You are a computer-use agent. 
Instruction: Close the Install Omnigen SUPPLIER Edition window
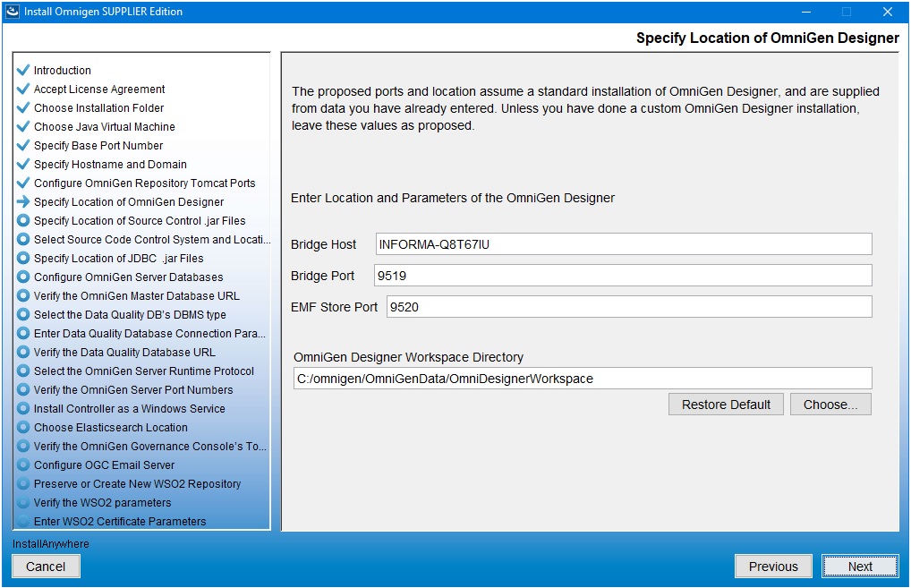[x=887, y=12]
